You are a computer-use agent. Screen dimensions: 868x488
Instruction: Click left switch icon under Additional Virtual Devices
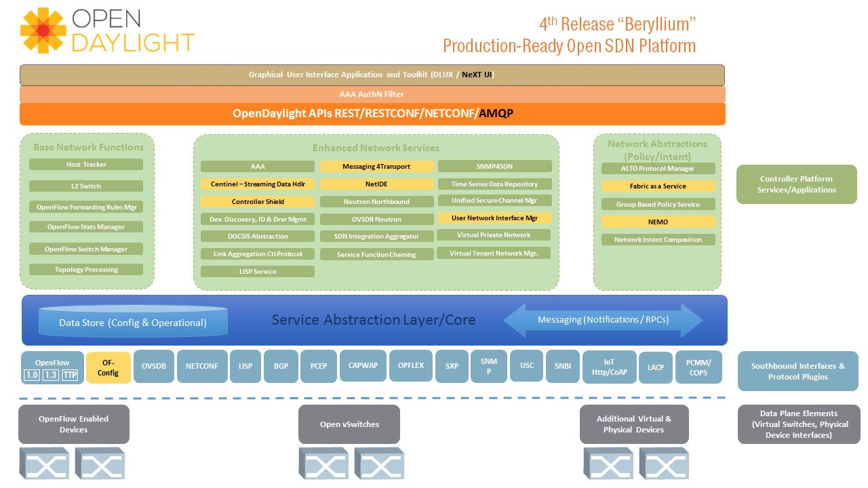pos(608,463)
